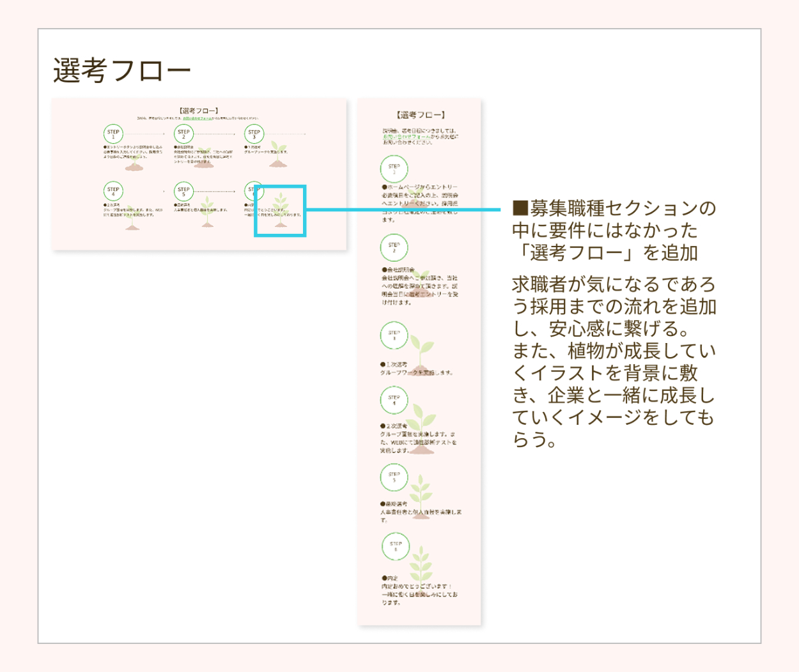Viewport: 799px width, 672px height.
Task: Click STEP 2 circle in desktop mockup
Action: (183, 134)
